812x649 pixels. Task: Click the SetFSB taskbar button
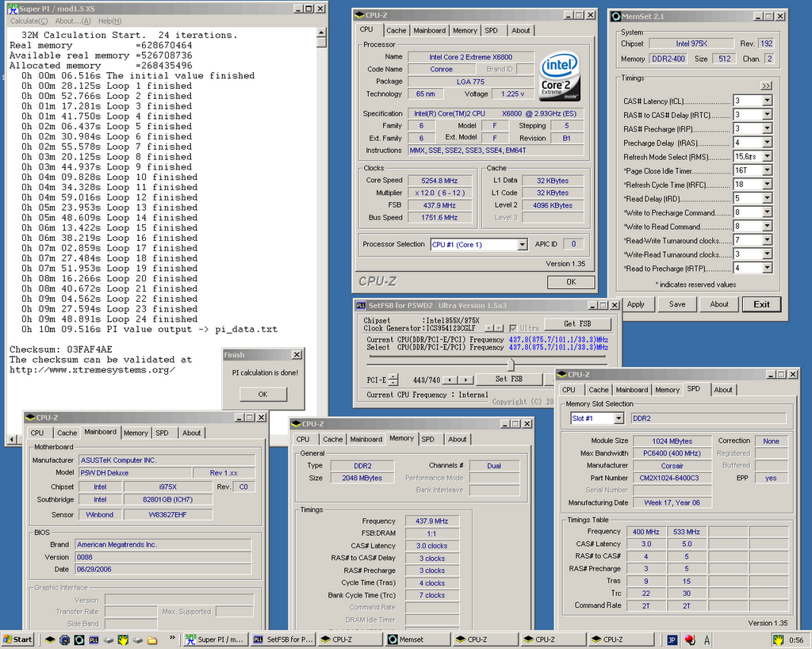click(284, 639)
